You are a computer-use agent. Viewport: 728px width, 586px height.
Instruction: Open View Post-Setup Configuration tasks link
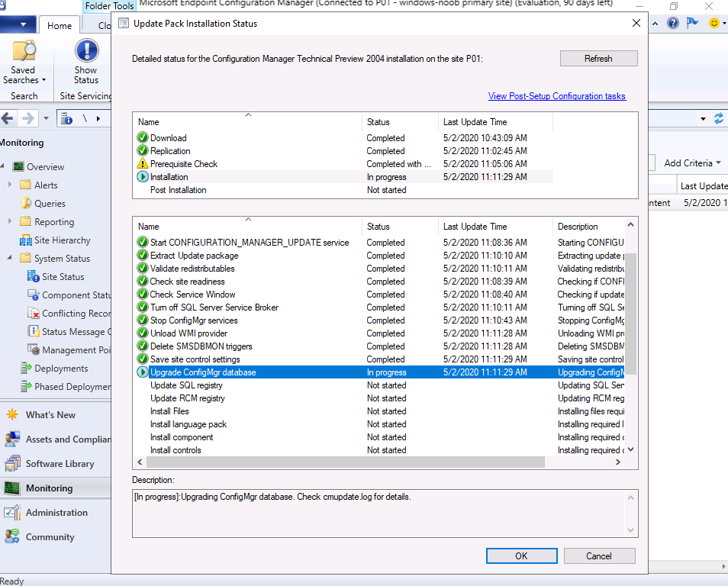tap(556, 96)
